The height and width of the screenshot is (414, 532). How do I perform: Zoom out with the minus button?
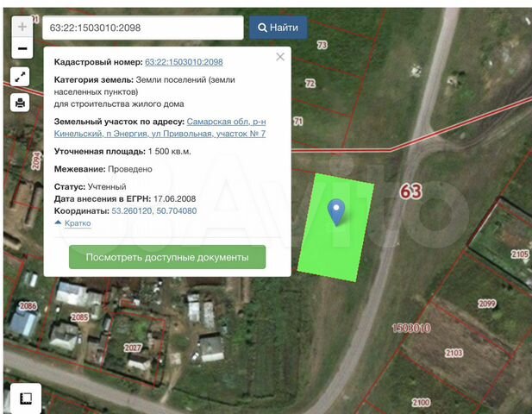[x=22, y=49]
